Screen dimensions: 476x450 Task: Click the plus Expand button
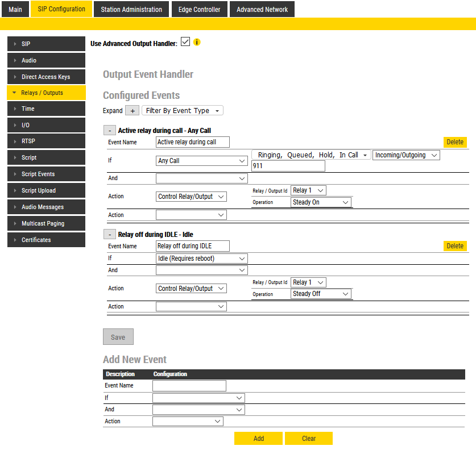[132, 111]
